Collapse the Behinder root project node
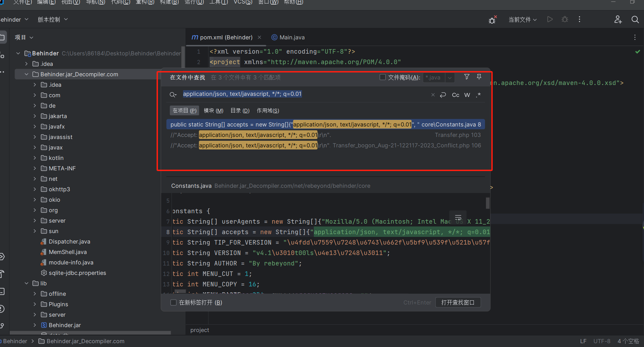 click(x=18, y=53)
